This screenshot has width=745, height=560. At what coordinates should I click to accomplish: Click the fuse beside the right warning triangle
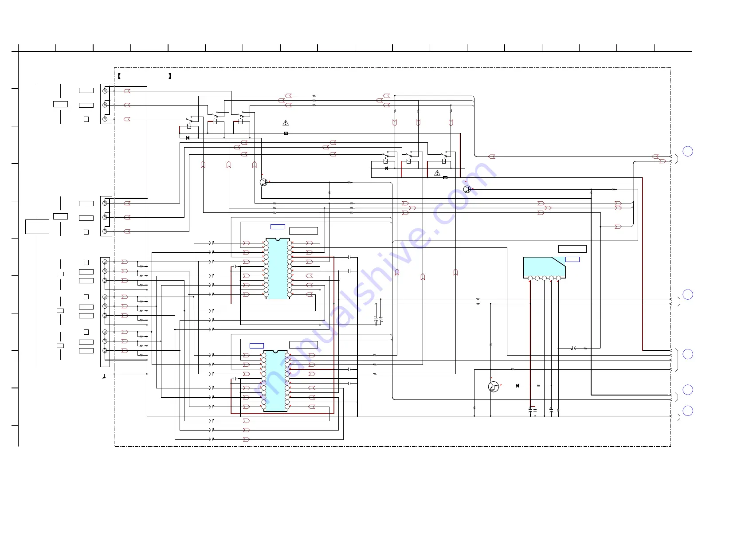click(445, 177)
